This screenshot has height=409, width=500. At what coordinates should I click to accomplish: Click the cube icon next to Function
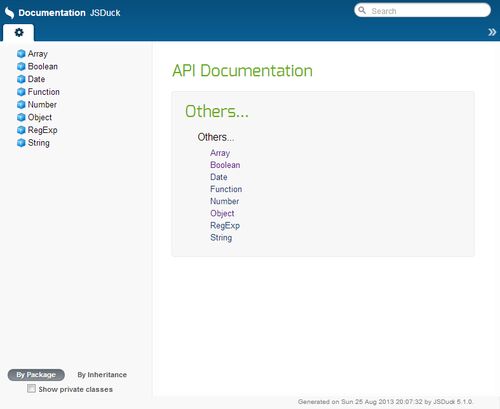21,92
